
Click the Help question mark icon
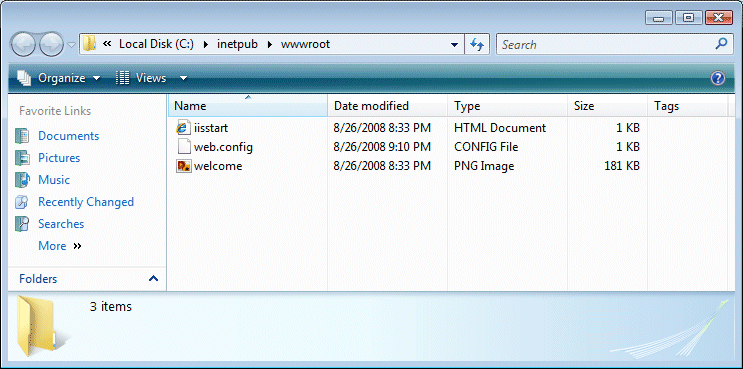pyautogui.click(x=718, y=78)
